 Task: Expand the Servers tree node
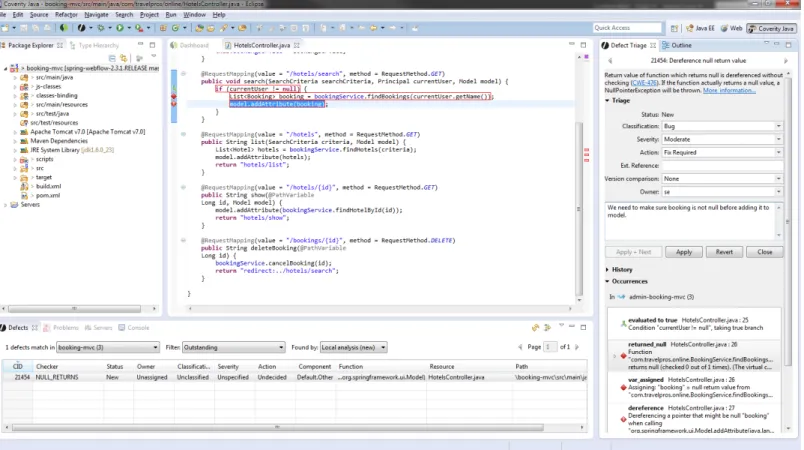click(6, 205)
